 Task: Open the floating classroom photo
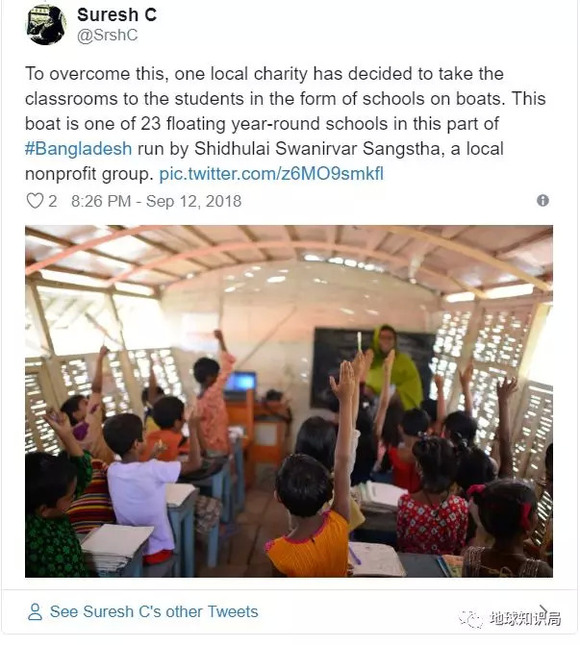pyautogui.click(x=289, y=401)
